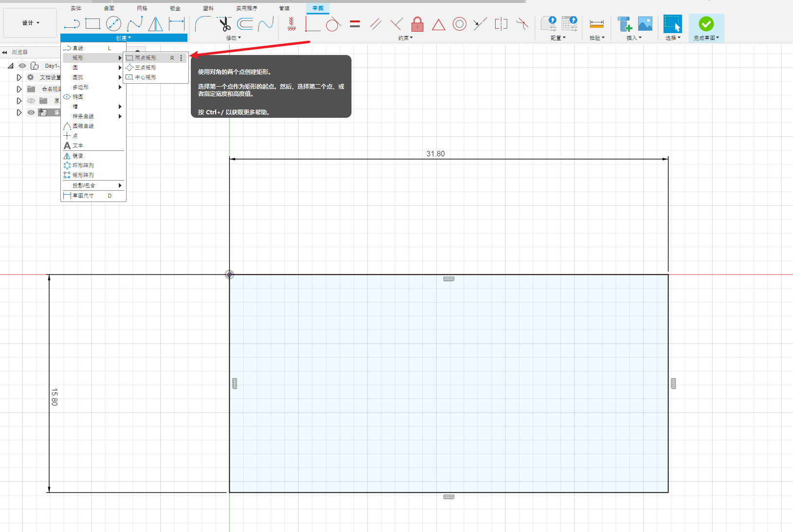Open the Measure ruler tool
The height and width of the screenshot is (532, 793).
(596, 24)
